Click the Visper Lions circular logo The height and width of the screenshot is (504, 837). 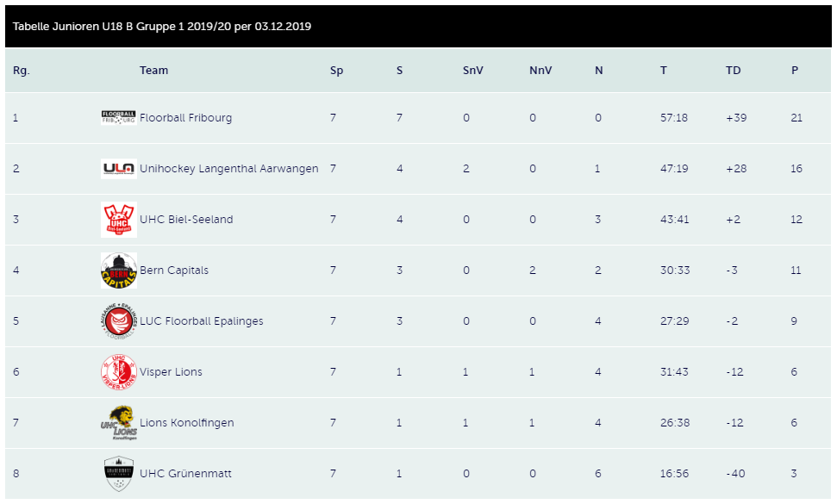point(118,371)
